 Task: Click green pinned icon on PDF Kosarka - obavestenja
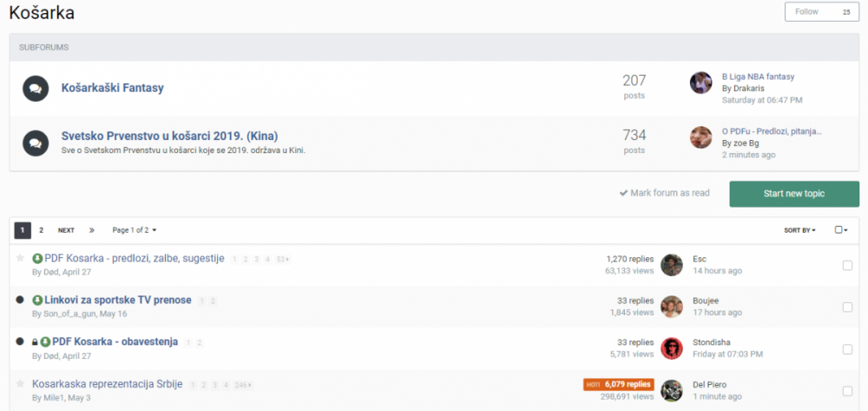point(45,341)
